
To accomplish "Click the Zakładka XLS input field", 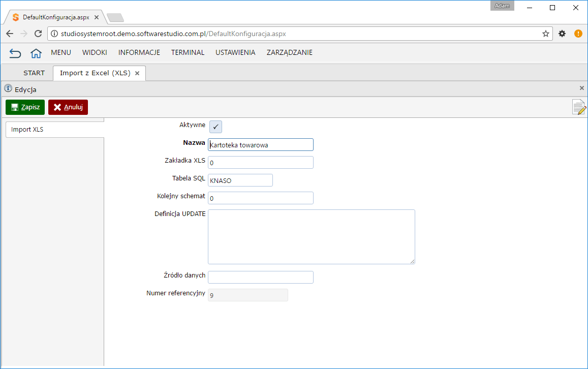I will [261, 162].
